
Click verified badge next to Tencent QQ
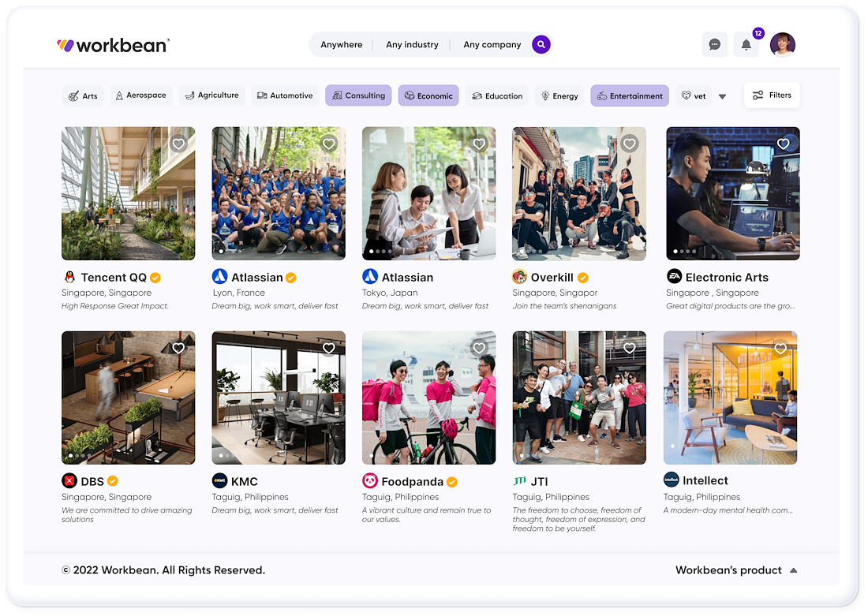tap(155, 278)
